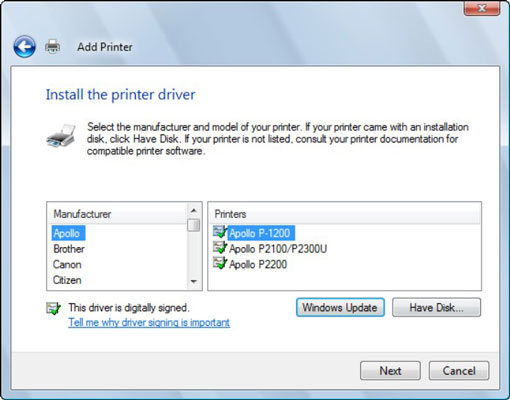Click the 'Add Printer' title text

(x=105, y=47)
